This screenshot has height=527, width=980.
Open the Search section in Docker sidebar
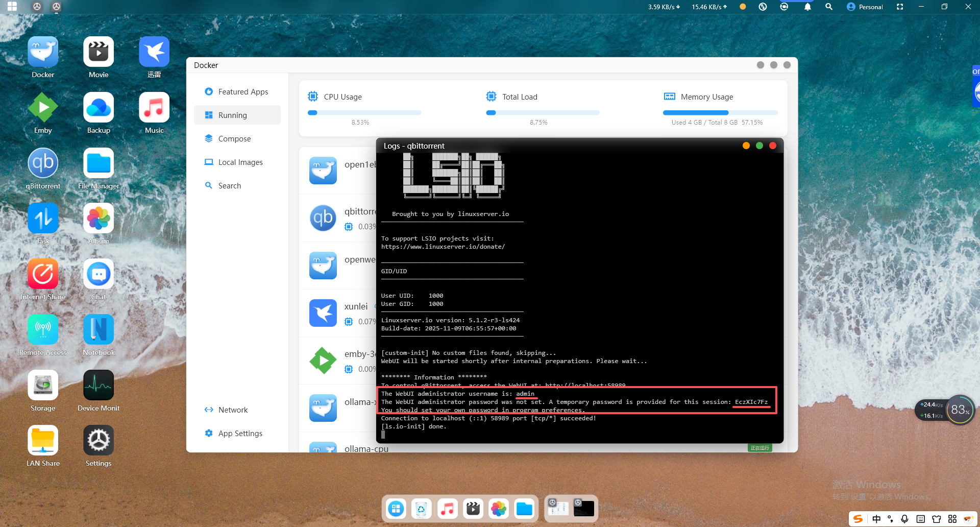click(237, 186)
